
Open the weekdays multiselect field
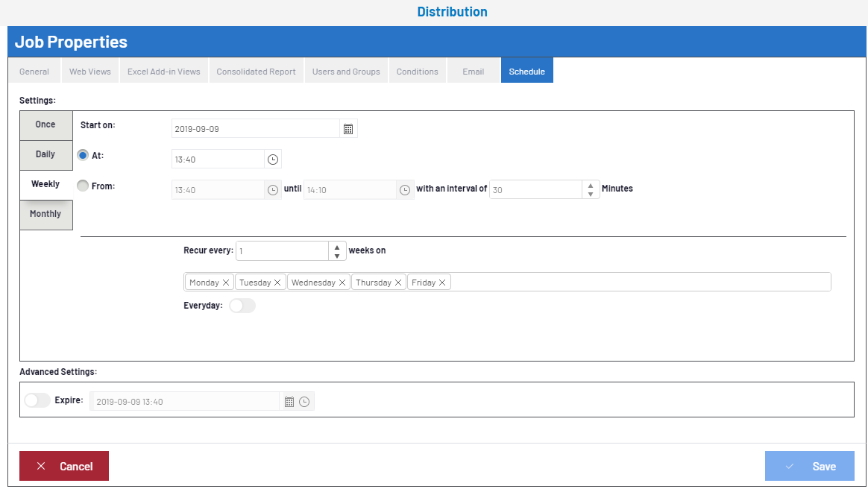(634, 282)
